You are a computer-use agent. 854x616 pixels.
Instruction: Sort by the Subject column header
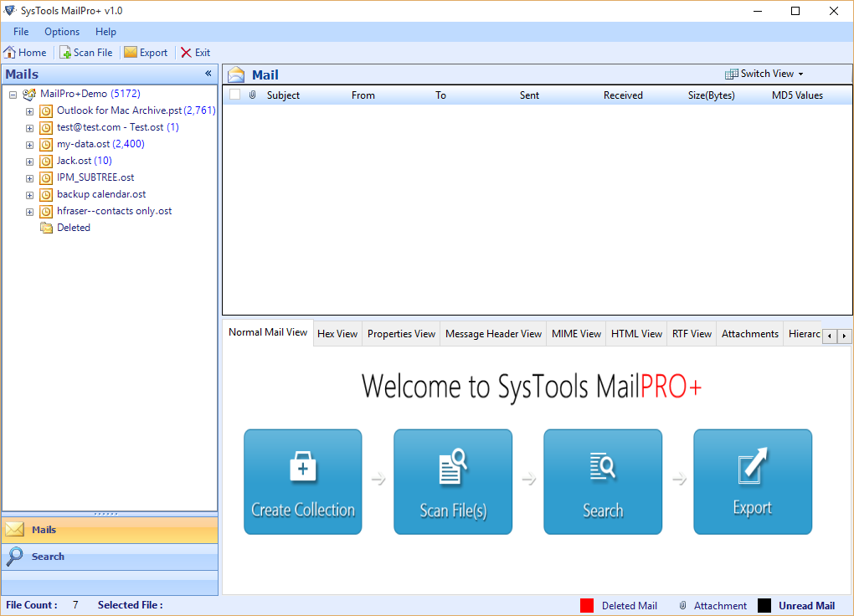283,95
